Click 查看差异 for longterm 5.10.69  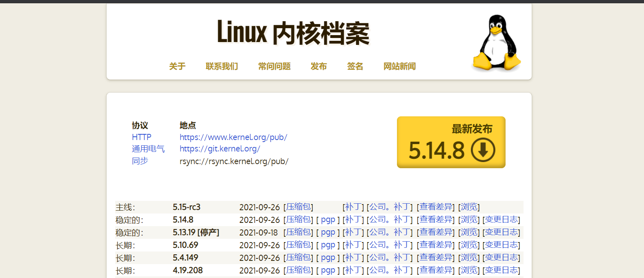pyautogui.click(x=436, y=245)
